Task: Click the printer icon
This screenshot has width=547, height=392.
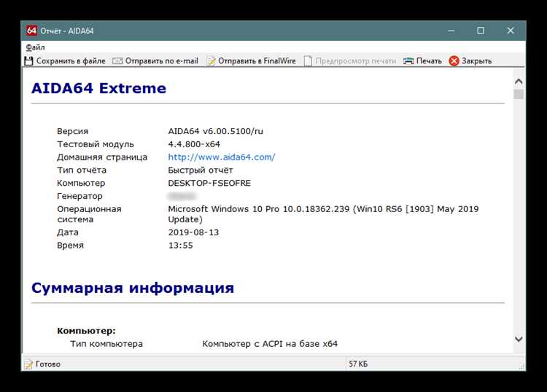Action: pos(408,61)
